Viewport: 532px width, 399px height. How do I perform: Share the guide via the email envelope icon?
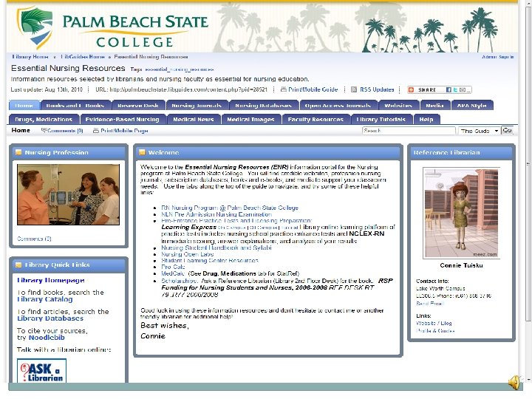click(x=463, y=89)
